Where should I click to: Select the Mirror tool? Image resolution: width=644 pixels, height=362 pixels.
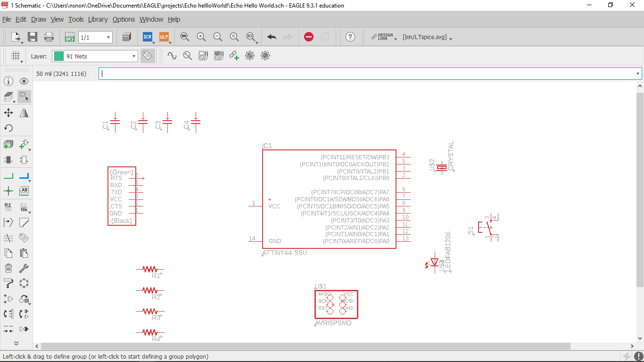24,113
